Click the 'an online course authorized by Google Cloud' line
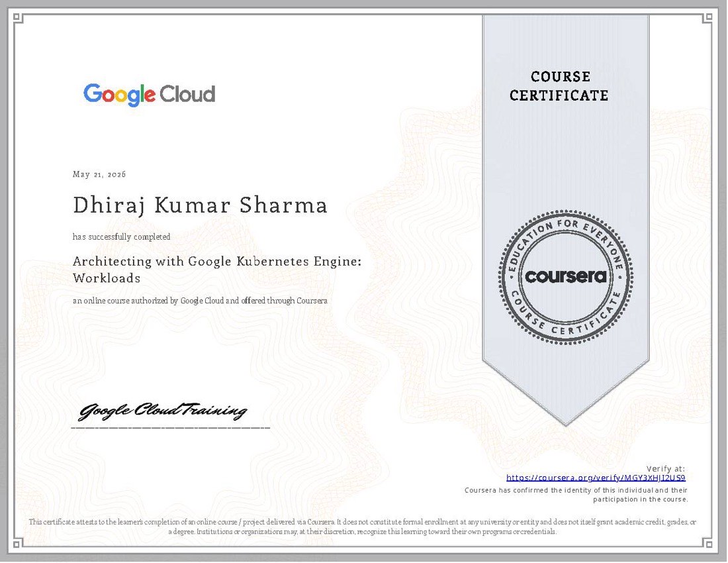This screenshot has width=728, height=563. 200,301
